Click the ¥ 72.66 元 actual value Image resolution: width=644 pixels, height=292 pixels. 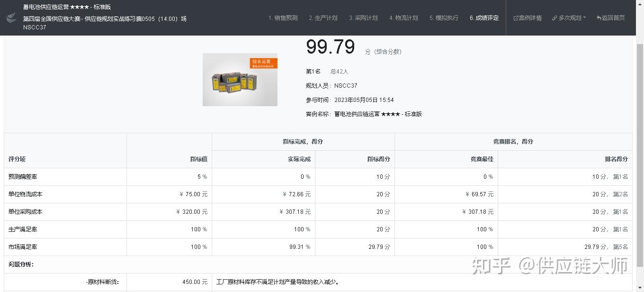coord(296,194)
